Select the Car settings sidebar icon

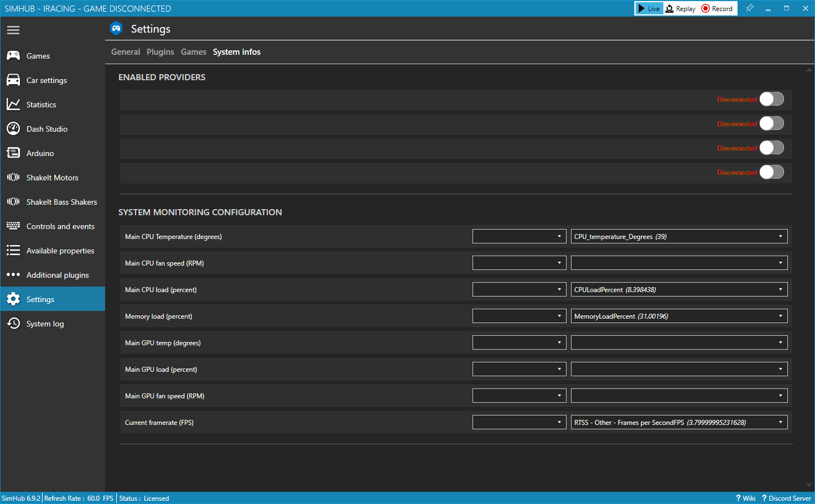13,80
